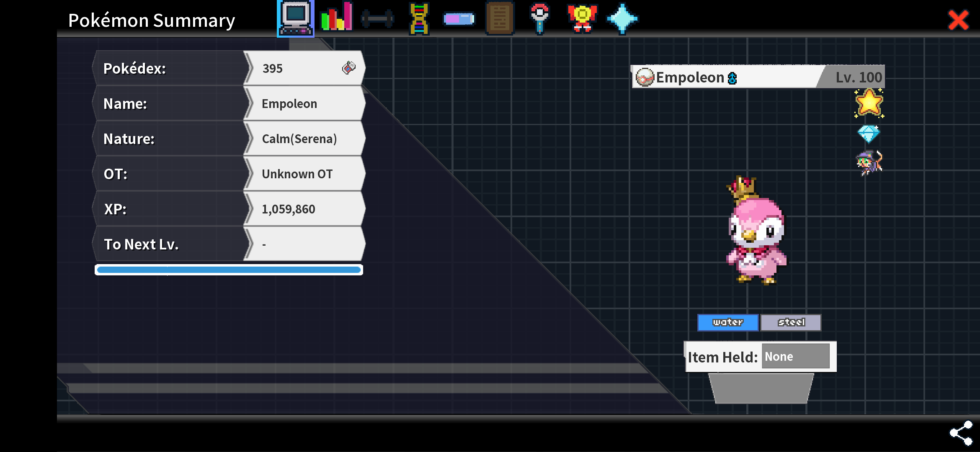Viewport: 980px width, 452px height.
Task: Click the shiny gold star icon
Action: tap(869, 103)
